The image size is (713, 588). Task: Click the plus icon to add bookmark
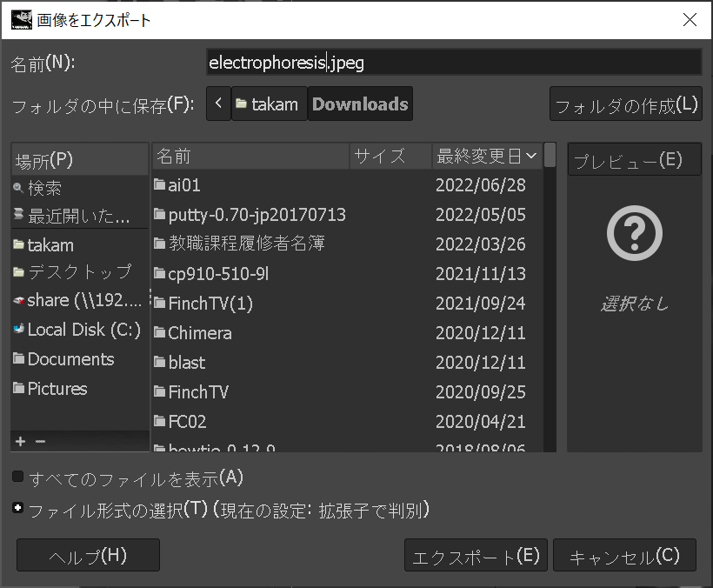point(20,442)
